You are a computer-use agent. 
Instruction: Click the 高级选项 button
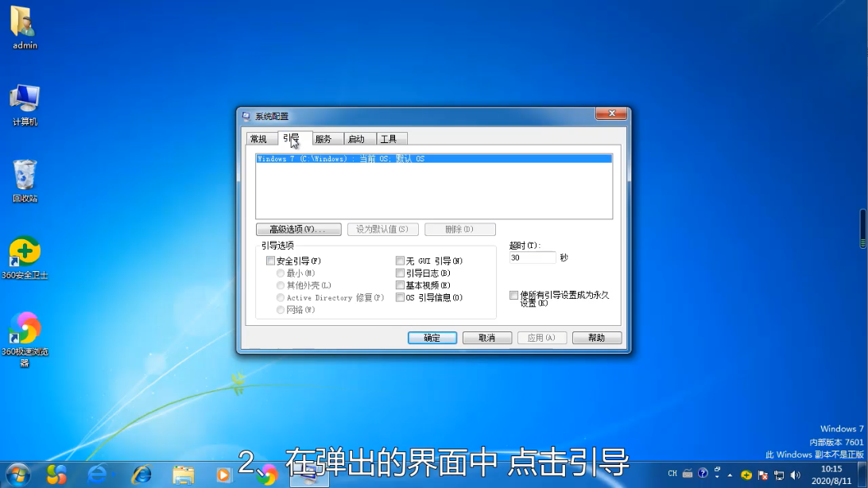pyautogui.click(x=298, y=229)
